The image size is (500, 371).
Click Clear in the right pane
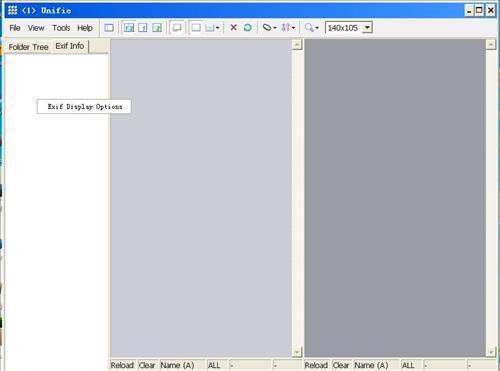(341, 365)
